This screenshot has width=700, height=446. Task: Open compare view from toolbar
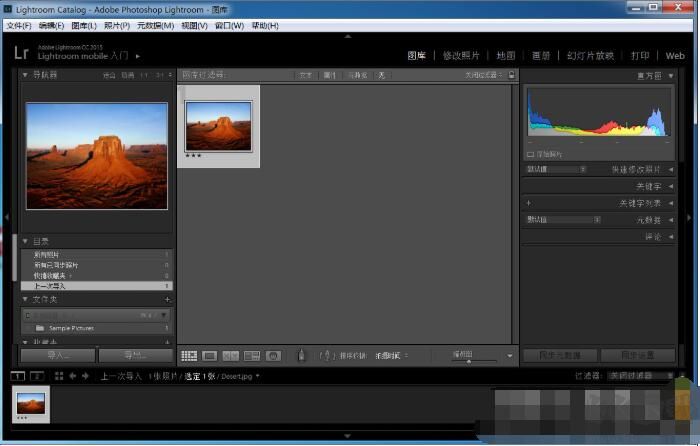[x=231, y=355]
